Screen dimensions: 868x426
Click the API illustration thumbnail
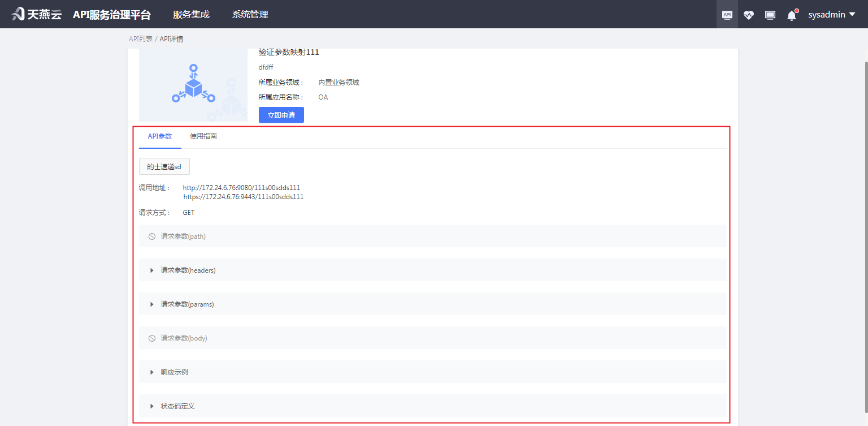193,85
